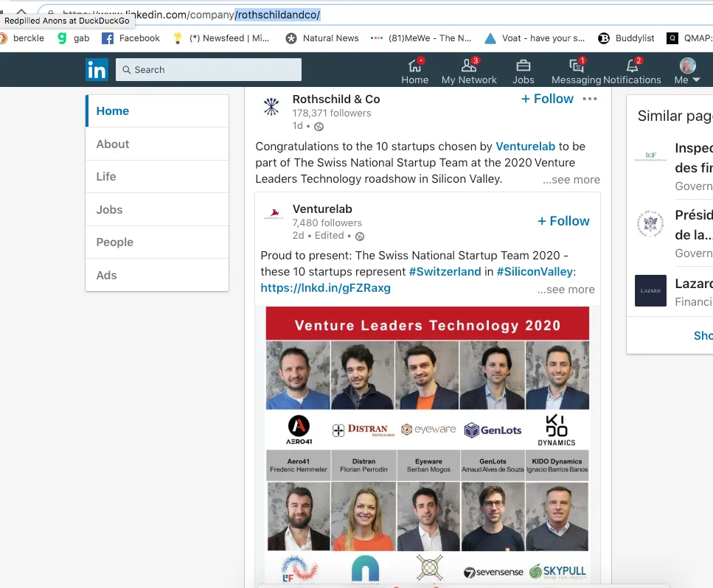
Task: Open the MeWe bookmark
Action: 421,38
